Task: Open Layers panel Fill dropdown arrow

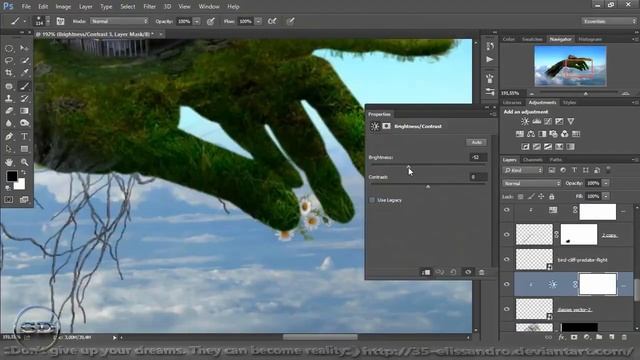Action: (606, 196)
